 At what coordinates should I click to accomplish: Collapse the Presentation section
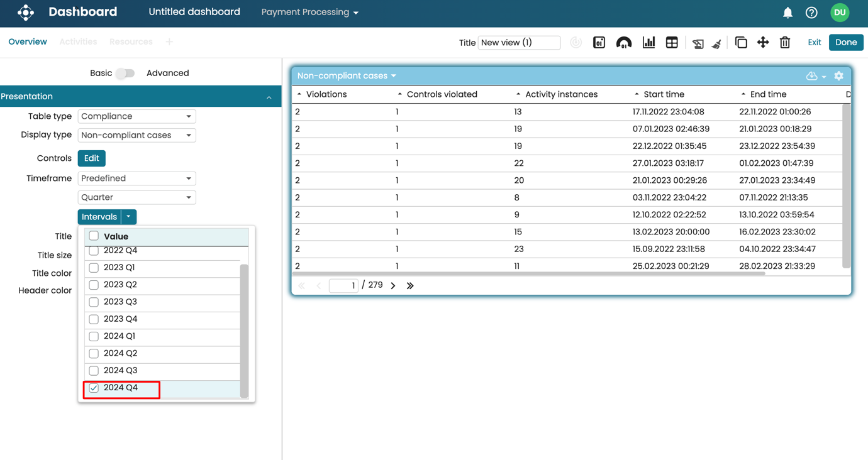[x=269, y=97]
